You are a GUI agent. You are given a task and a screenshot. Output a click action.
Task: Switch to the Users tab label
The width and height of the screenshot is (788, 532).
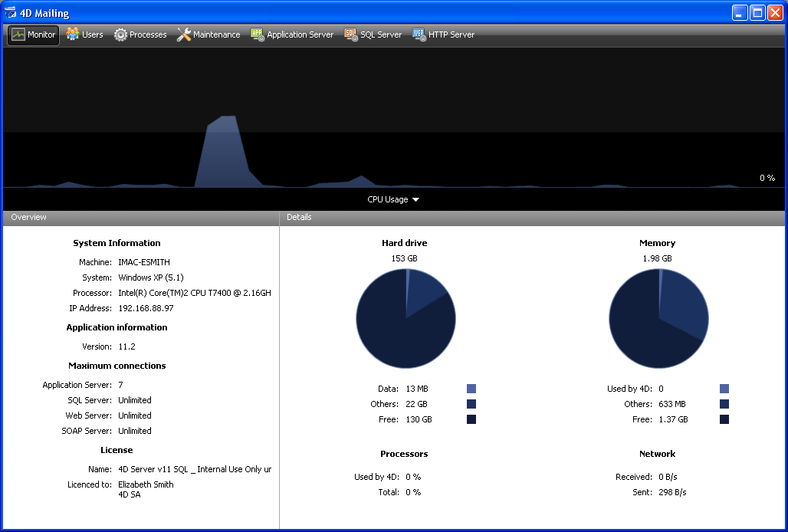[92, 34]
